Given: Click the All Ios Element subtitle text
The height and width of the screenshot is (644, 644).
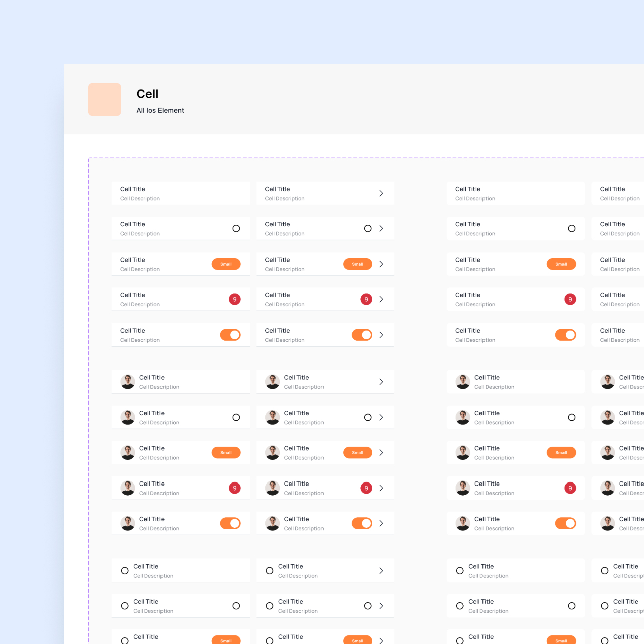Looking at the screenshot, I should tap(160, 110).
